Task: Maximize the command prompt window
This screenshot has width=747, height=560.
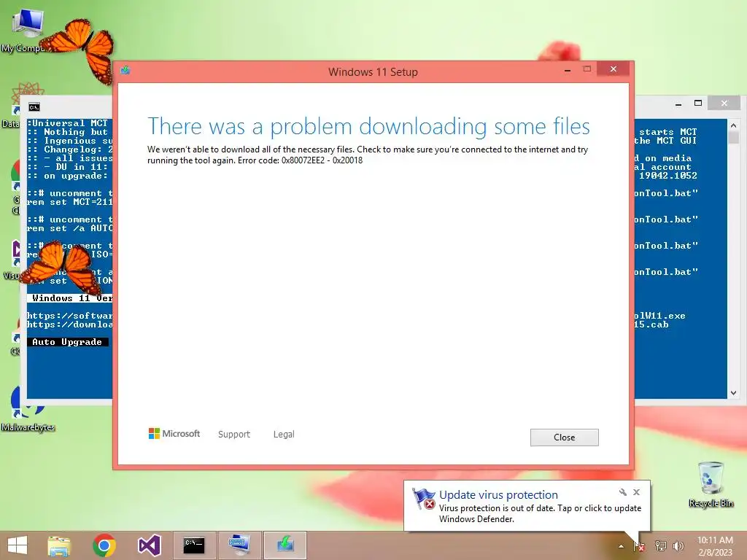Action: [x=698, y=103]
